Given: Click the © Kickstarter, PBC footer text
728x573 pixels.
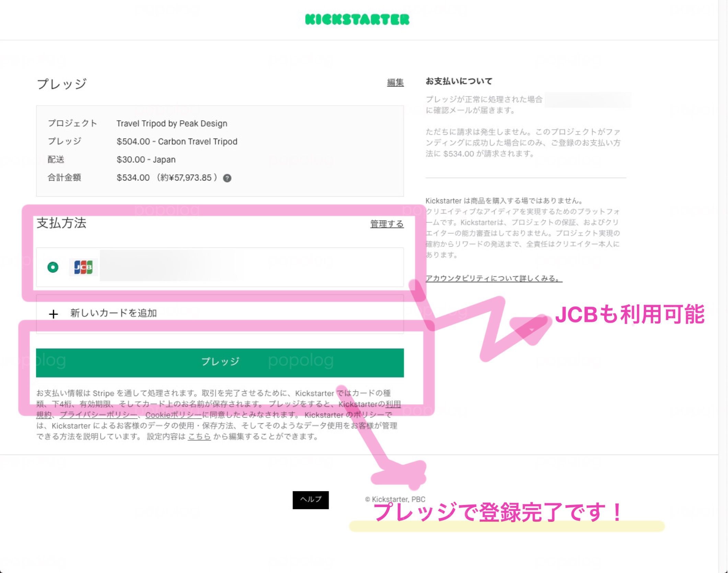Looking at the screenshot, I should 395,499.
